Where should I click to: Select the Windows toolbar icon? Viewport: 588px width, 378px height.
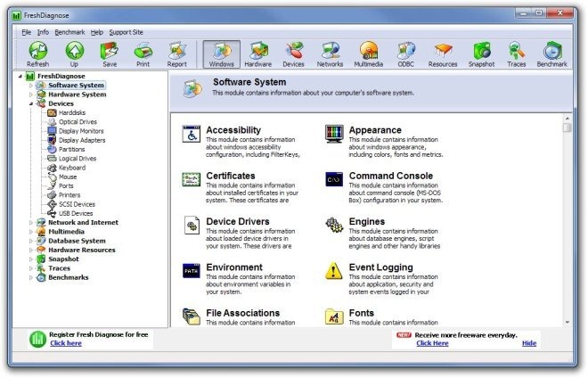222,54
